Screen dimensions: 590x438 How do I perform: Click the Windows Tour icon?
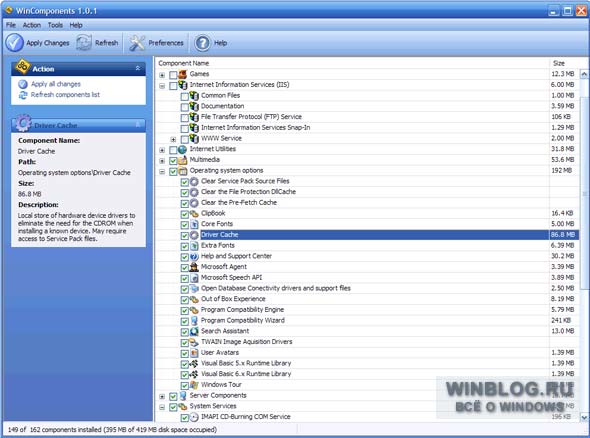coord(194,385)
